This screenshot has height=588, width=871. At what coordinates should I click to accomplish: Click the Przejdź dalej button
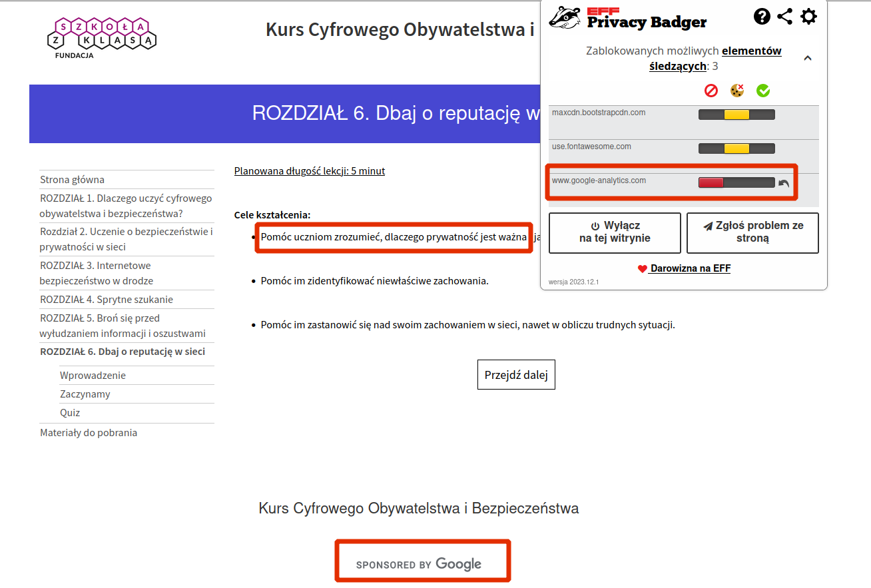[x=516, y=375]
